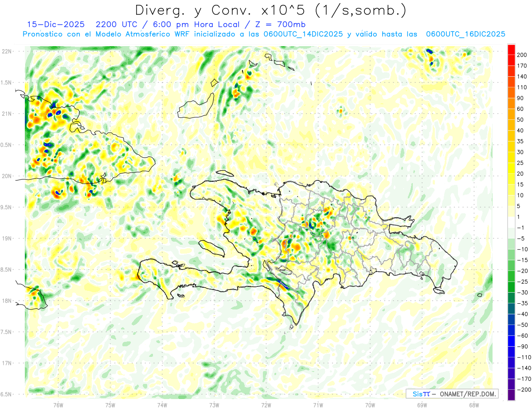This screenshot has height=411, width=532.
Task: Click the "0600UTC_16DIC2025" valid-until time
Action: click(x=465, y=34)
